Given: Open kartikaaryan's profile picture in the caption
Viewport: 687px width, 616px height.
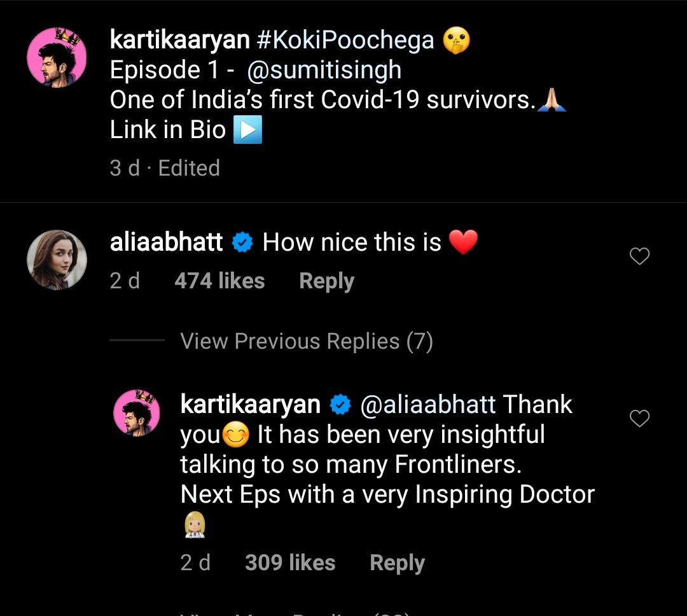Looking at the screenshot, I should click(x=57, y=57).
